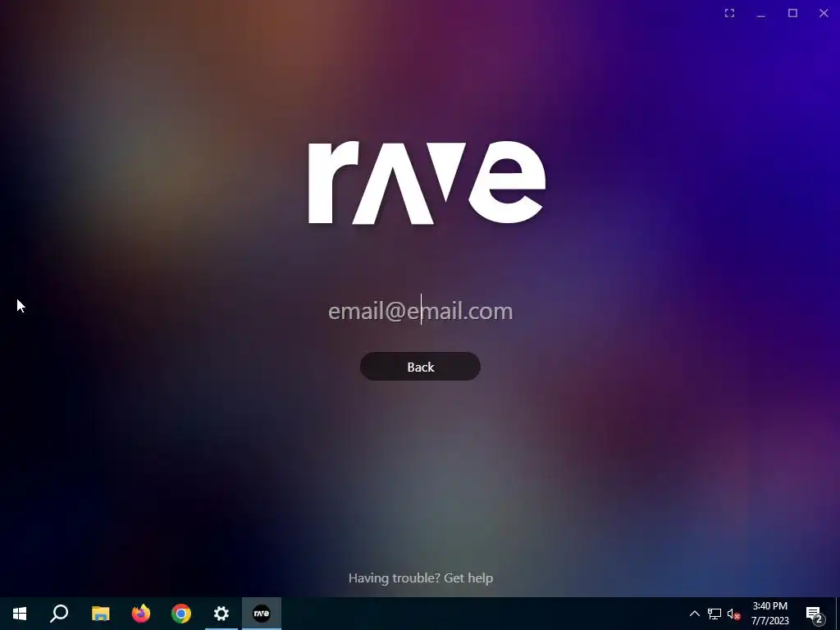Open the muted volume tray icon

pyautogui.click(x=734, y=614)
